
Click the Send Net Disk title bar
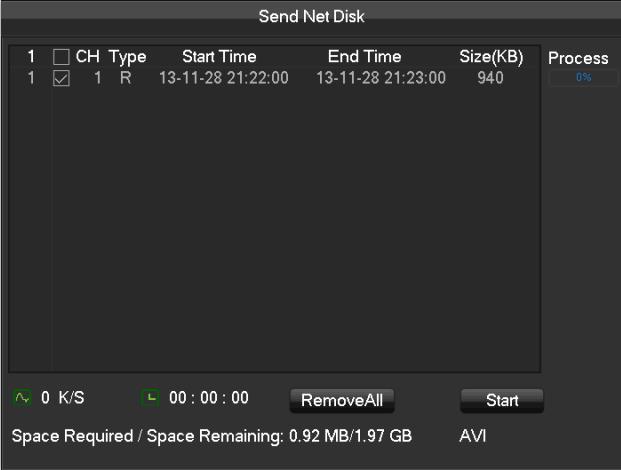click(311, 17)
